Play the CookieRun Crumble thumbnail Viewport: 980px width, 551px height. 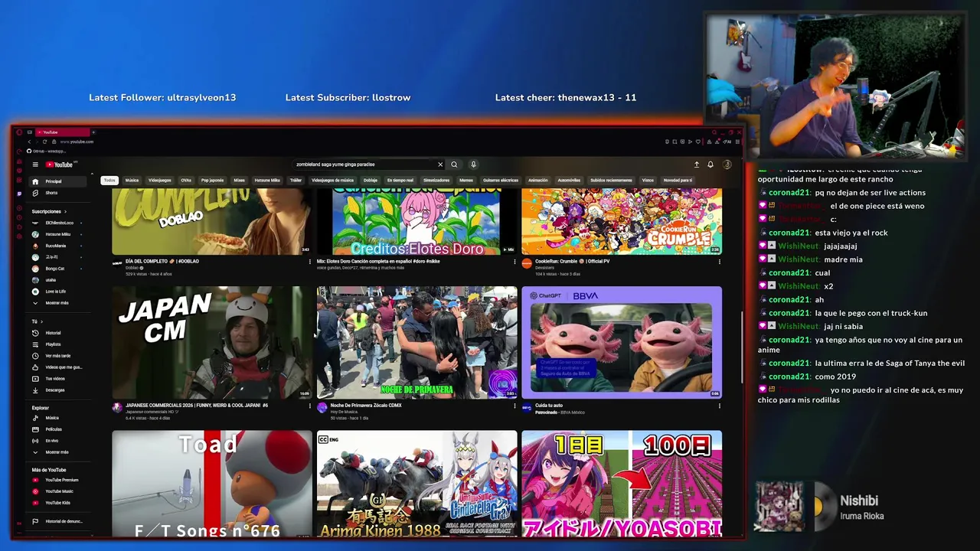(x=622, y=221)
